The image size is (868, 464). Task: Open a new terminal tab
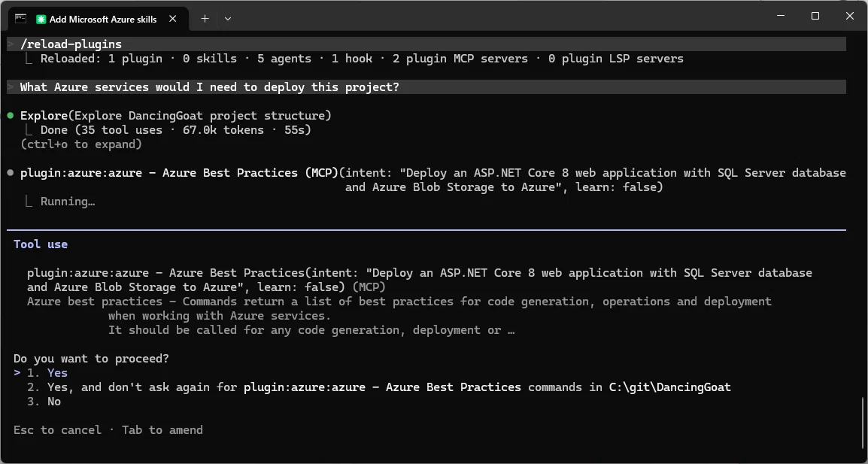[205, 19]
